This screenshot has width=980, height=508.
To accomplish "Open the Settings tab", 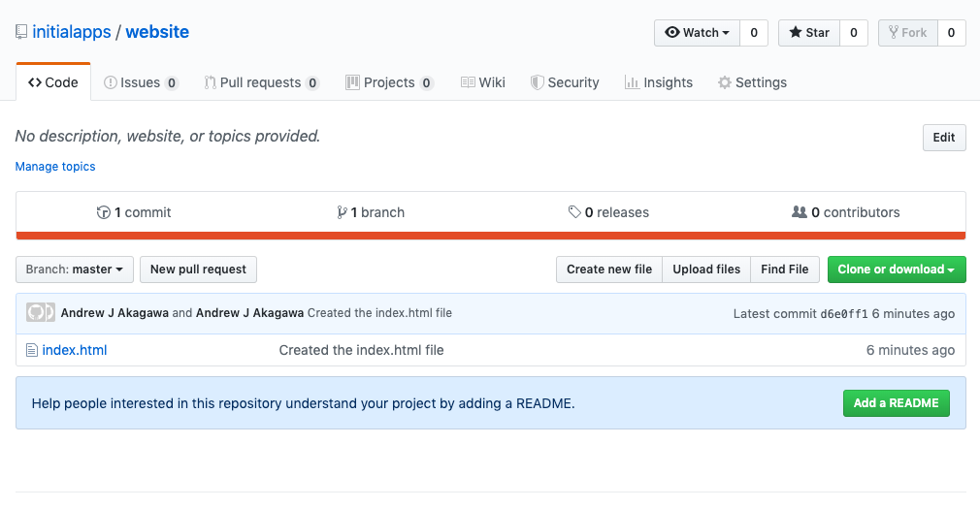I will tap(753, 82).
